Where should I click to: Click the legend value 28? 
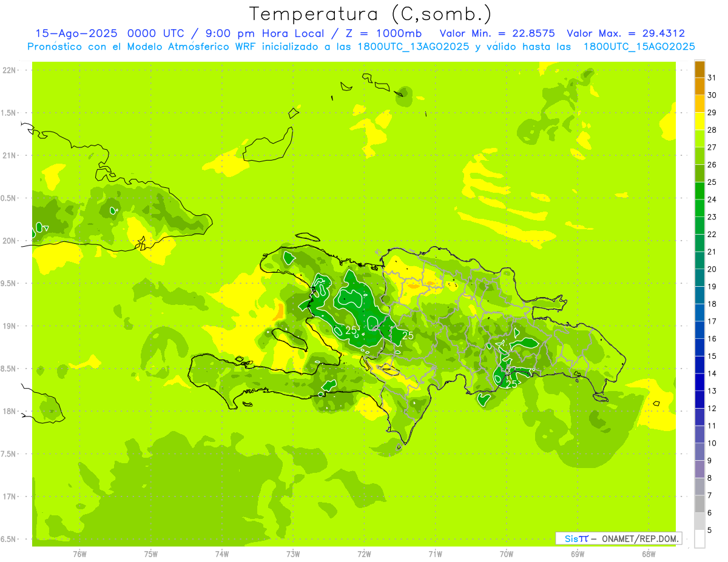click(712, 130)
